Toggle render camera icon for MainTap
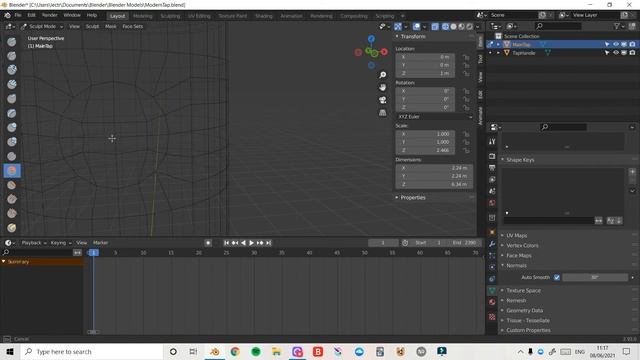The image size is (640, 360). [x=632, y=44]
